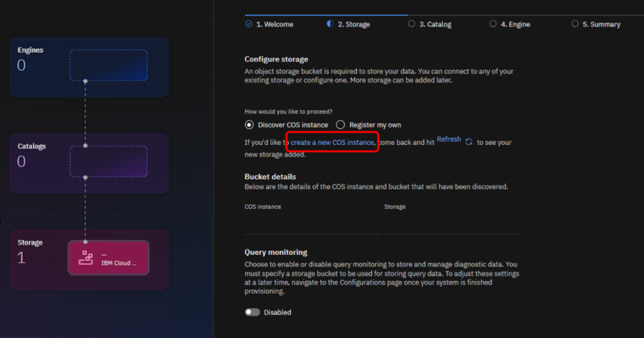
Task: Click the checkmark icon beside Welcome step
Action: pyautogui.click(x=249, y=24)
